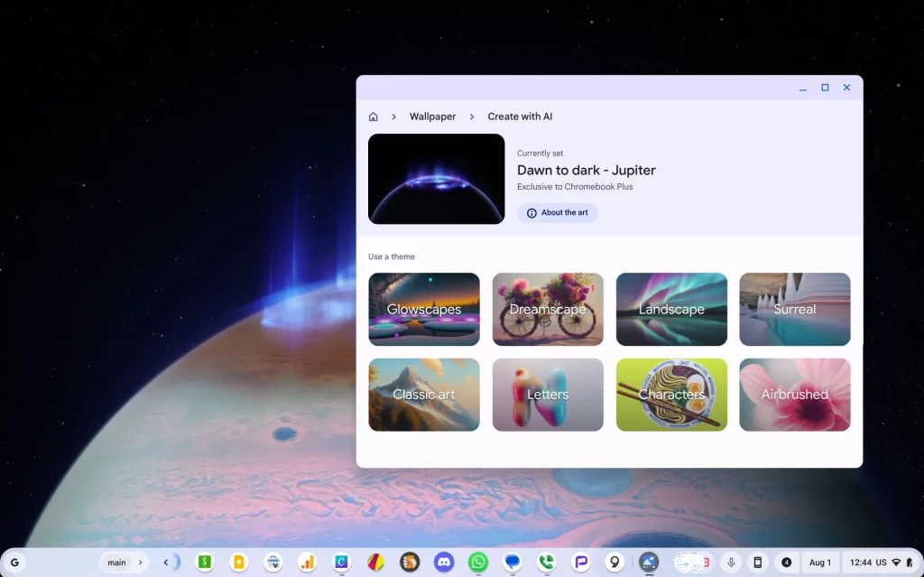Select the Dreamscape theme tile
Image resolution: width=924 pixels, height=577 pixels.
click(548, 310)
